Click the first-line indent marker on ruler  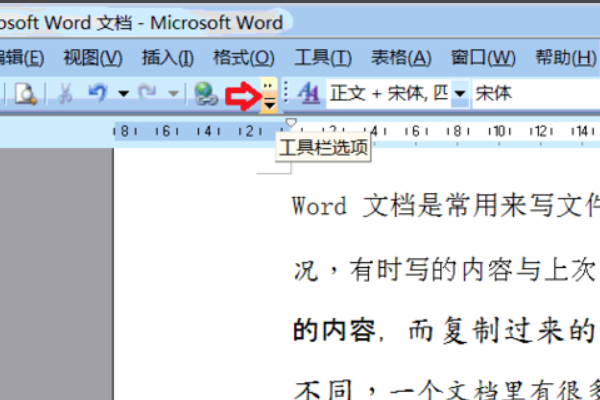[x=291, y=122]
